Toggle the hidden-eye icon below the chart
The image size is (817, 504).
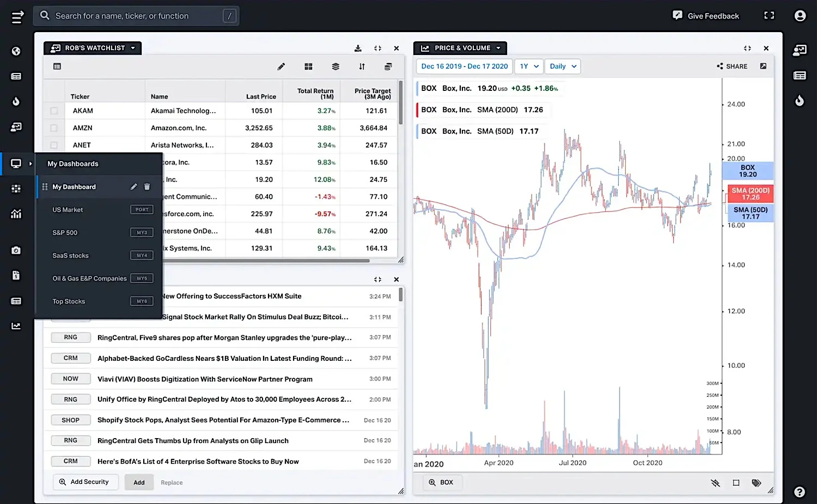716,483
